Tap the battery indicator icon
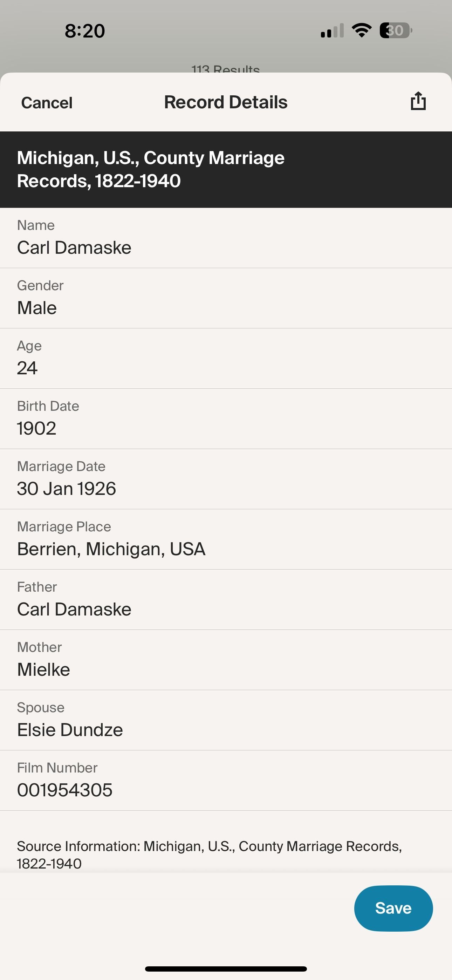 click(x=395, y=30)
